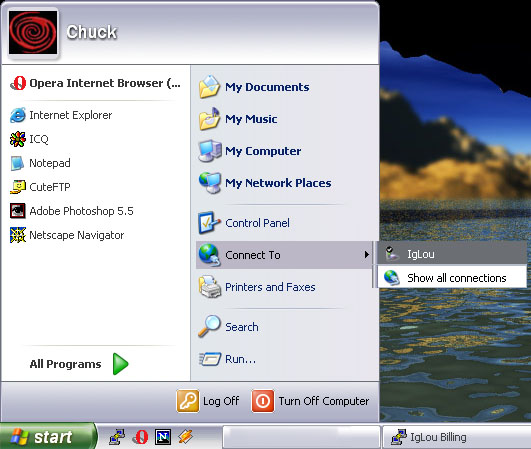The height and width of the screenshot is (449, 531).
Task: Click the "Turn Off Computer" text label
Action: click(x=324, y=401)
